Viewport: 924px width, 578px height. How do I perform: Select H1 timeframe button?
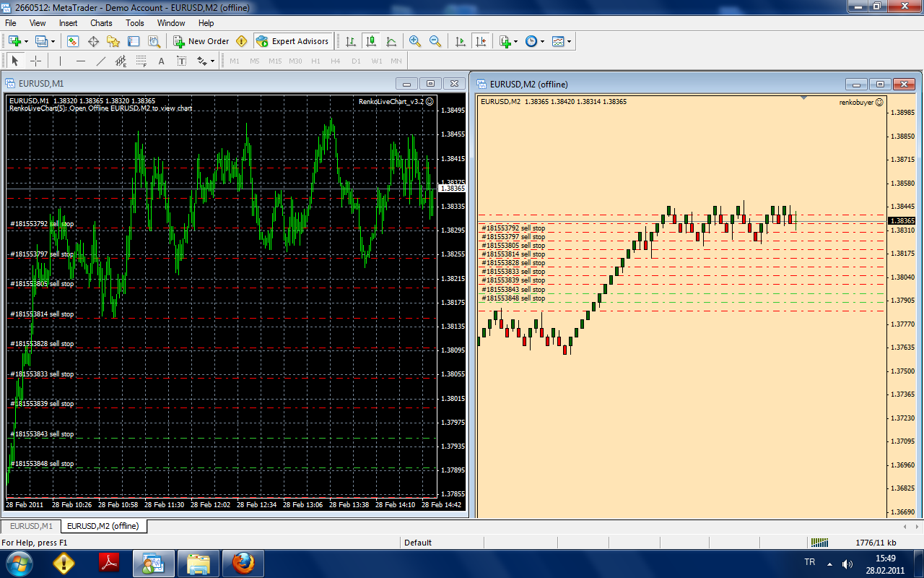click(x=315, y=61)
